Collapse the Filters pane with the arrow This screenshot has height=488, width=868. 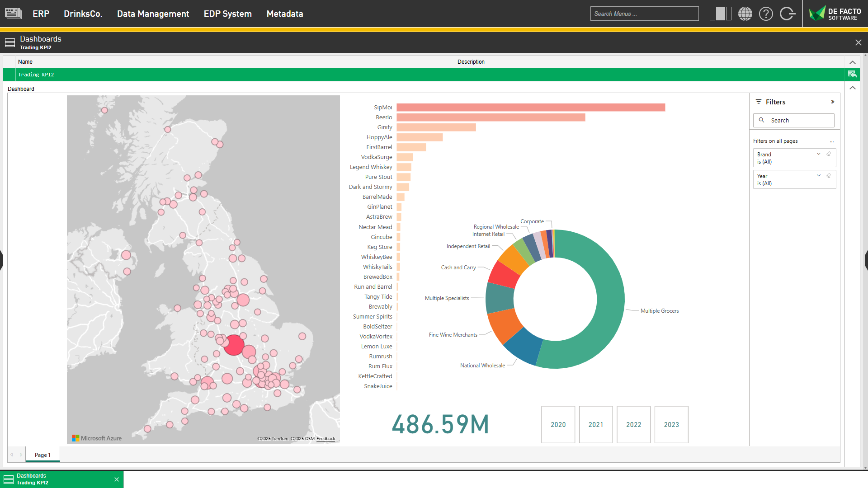832,102
